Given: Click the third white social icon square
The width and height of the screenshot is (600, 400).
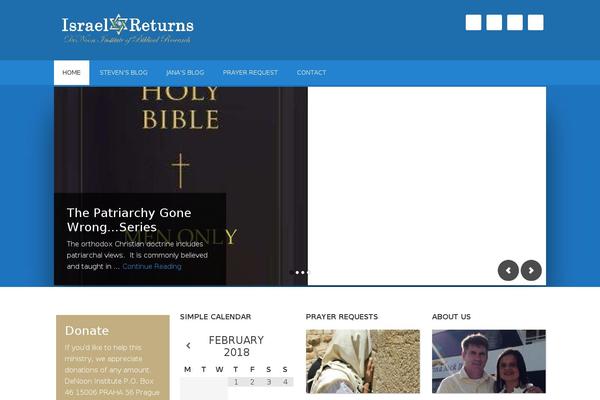Looking at the screenshot, I should pyautogui.click(x=515, y=22).
